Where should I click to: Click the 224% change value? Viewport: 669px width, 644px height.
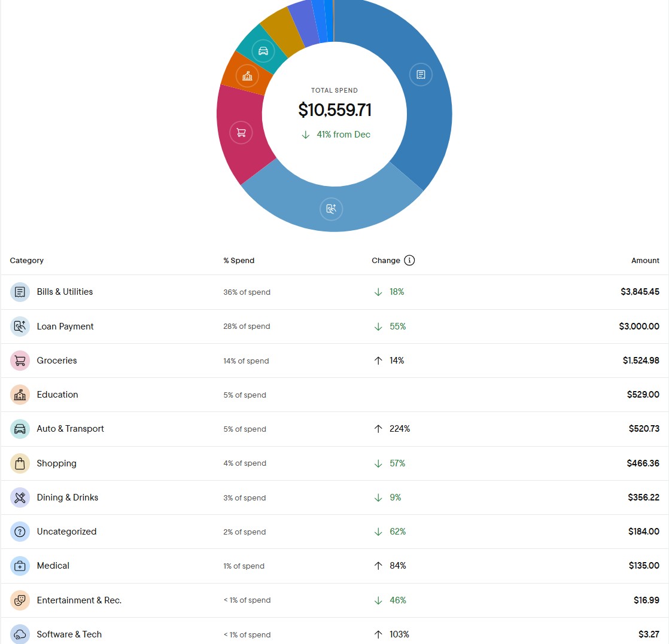click(x=399, y=429)
